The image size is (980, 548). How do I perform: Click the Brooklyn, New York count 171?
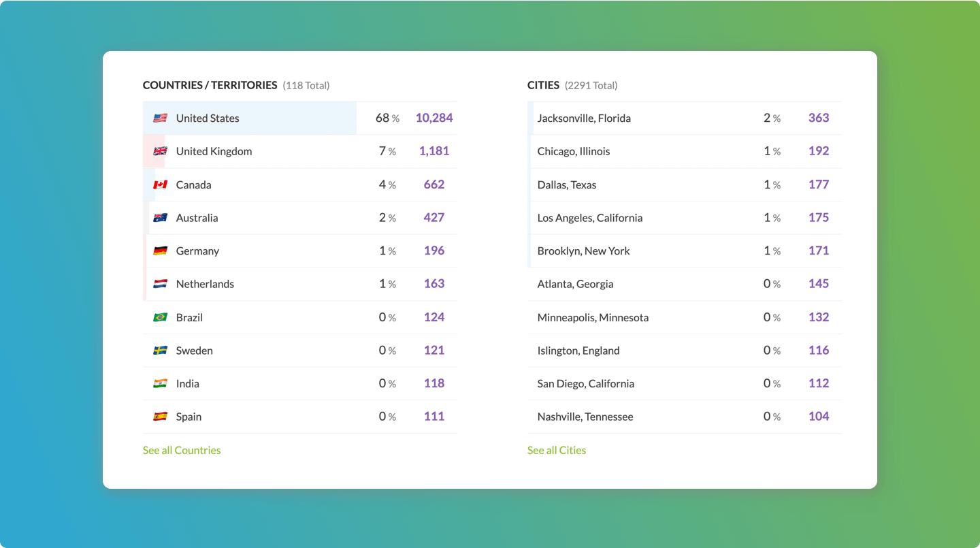pos(819,251)
